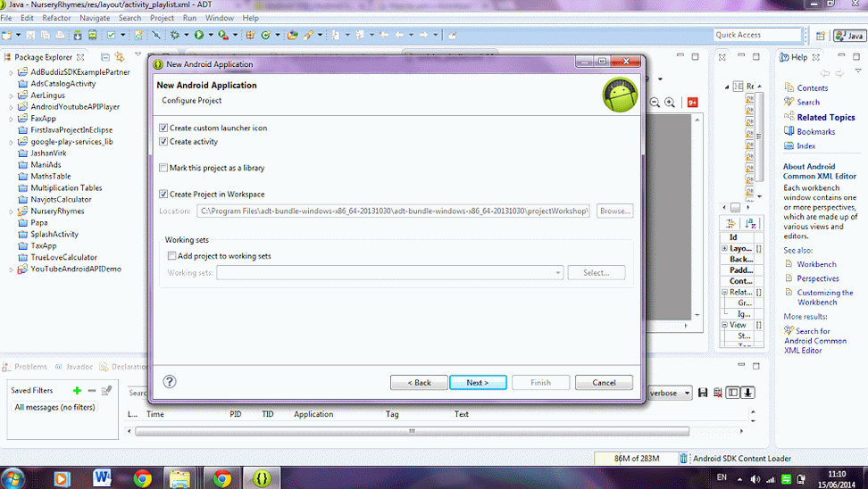Click the Debug bug toolbar icon
The image size is (868, 489).
pyautogui.click(x=175, y=35)
